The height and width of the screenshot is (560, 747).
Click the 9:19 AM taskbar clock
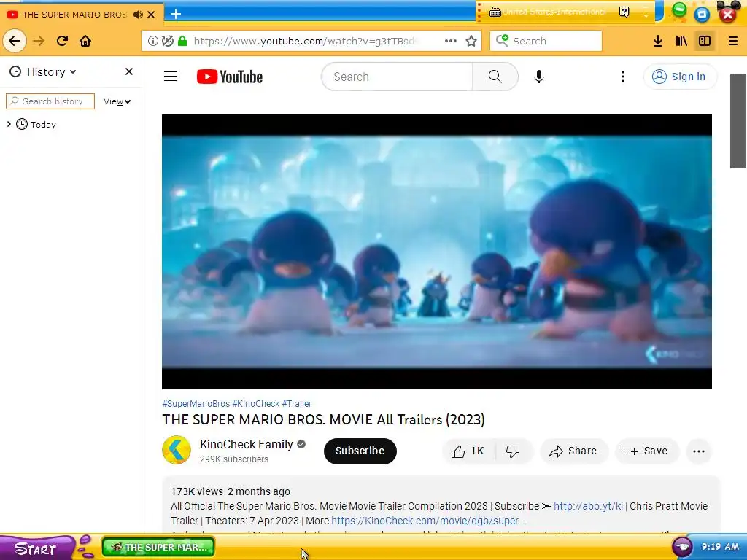tap(720, 547)
